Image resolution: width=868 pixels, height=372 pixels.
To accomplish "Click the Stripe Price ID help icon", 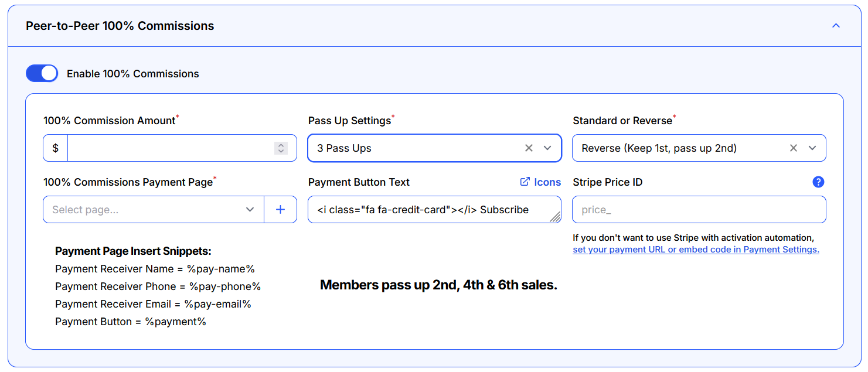I will point(818,182).
